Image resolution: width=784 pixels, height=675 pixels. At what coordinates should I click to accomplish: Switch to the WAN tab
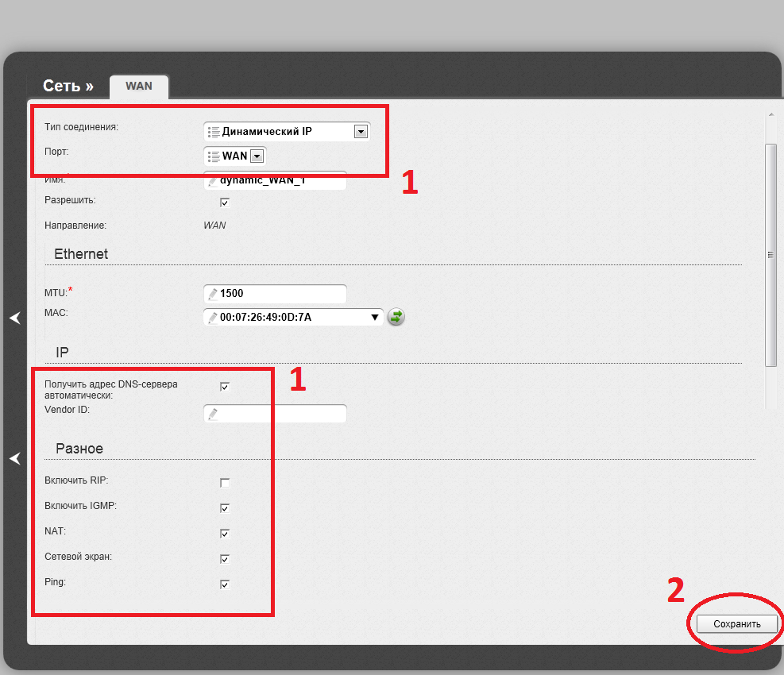[139, 86]
